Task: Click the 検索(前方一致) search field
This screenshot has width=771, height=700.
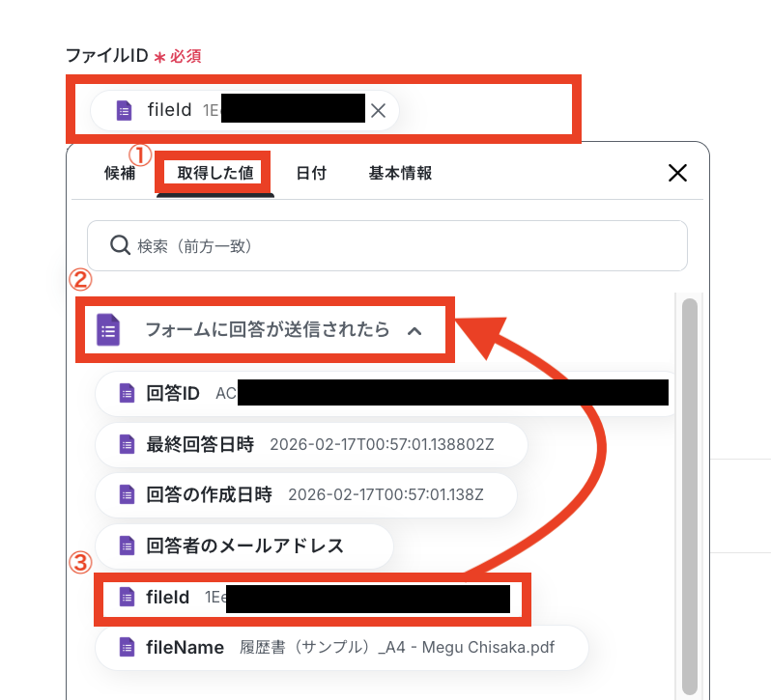Action: click(x=387, y=245)
